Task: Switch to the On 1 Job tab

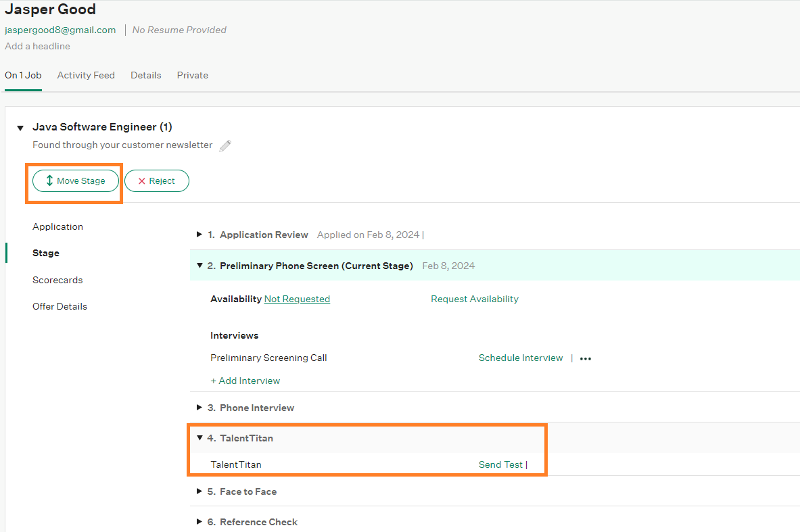Action: click(x=23, y=75)
